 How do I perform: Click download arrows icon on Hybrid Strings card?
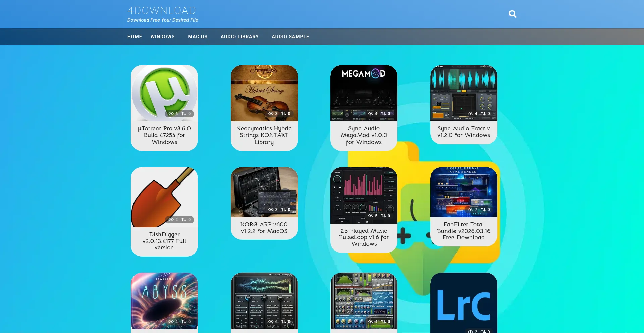[x=284, y=114]
